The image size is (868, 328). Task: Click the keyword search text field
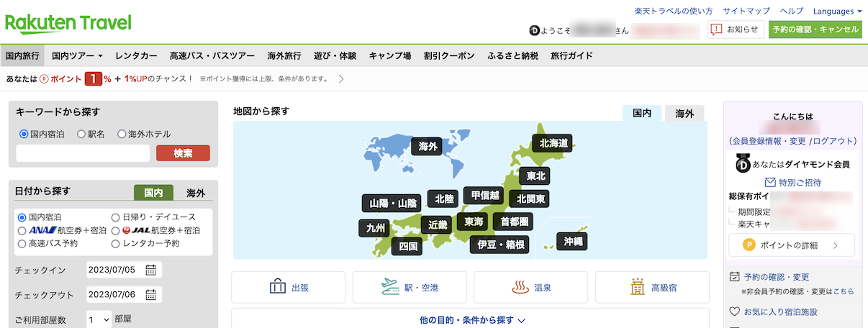(x=83, y=153)
